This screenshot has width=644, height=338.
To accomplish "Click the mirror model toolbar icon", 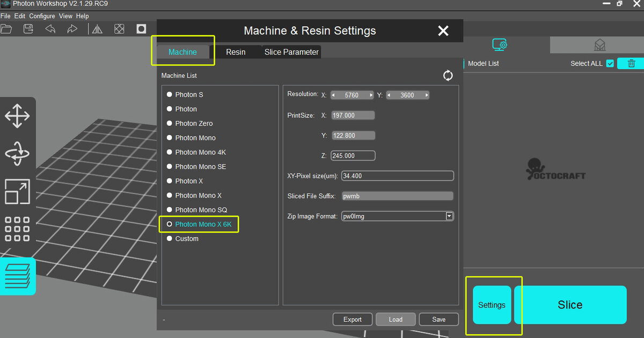I will pos(97,29).
